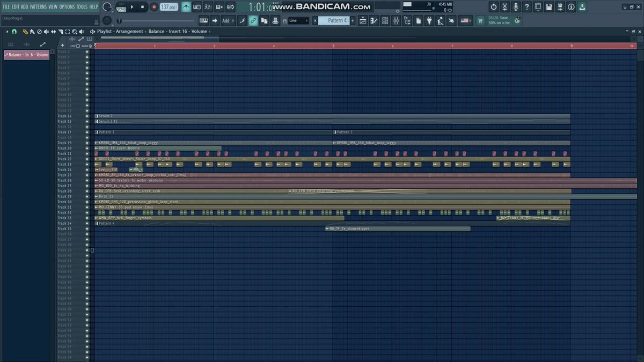Open the piano roll icon

point(374,21)
